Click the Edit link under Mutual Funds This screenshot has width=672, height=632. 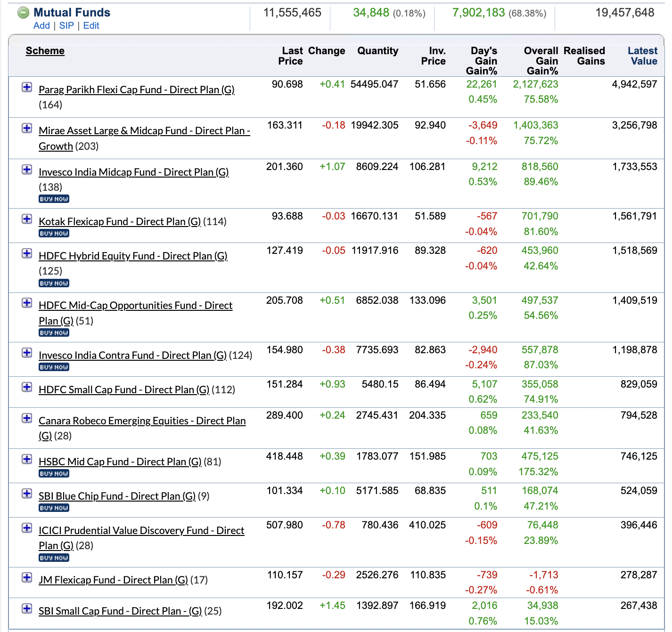click(91, 25)
